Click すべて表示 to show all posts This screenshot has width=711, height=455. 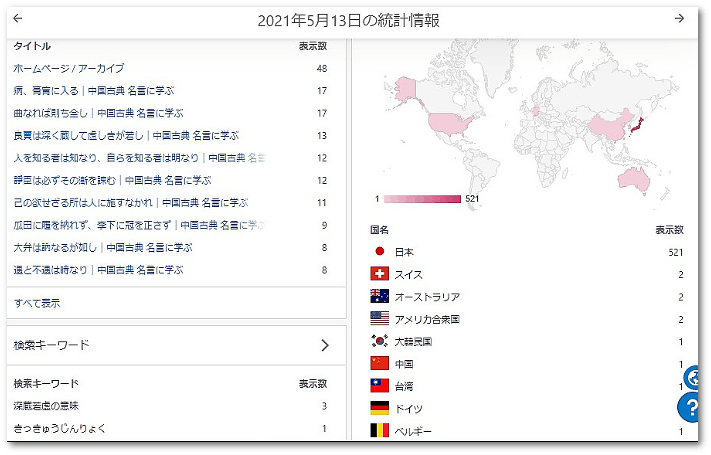[37, 302]
